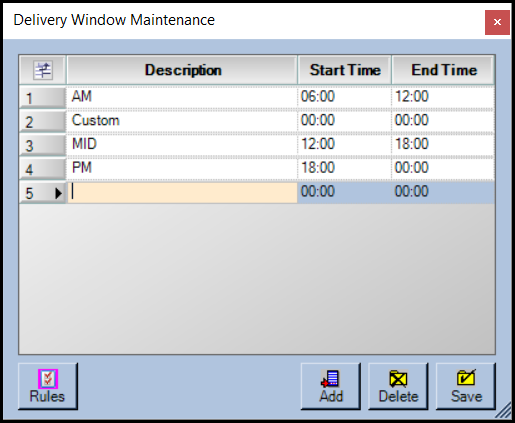Click the Custom description cell
The height and width of the screenshot is (423, 515).
point(182,121)
